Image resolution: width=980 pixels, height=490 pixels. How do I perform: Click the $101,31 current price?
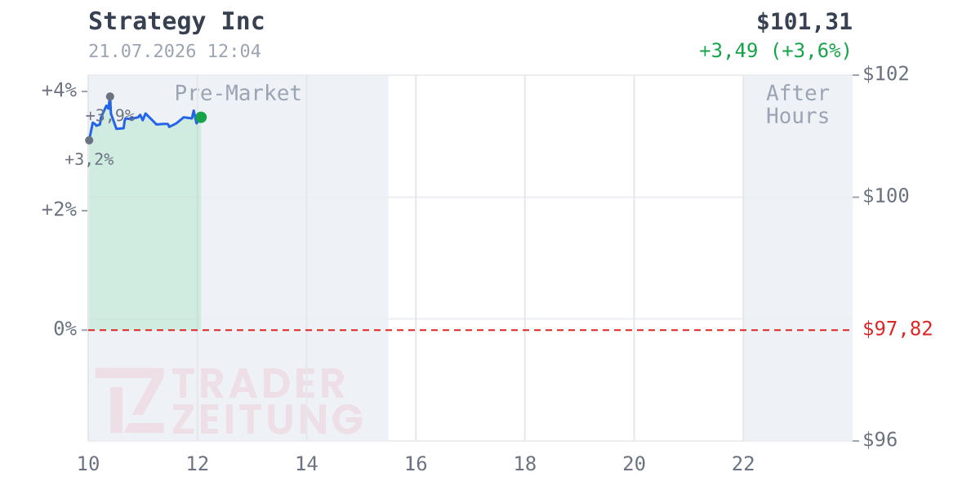pos(804,22)
